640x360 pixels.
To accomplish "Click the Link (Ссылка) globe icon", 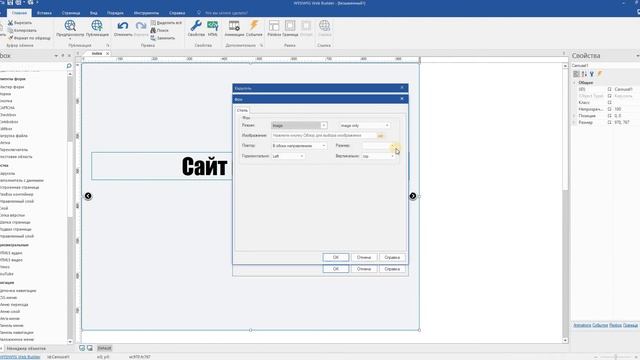I will click(x=324, y=26).
